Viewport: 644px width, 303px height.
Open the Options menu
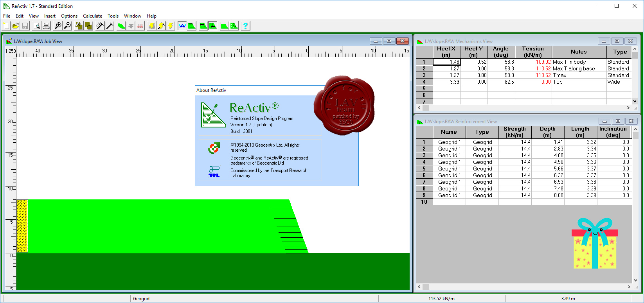(69, 16)
